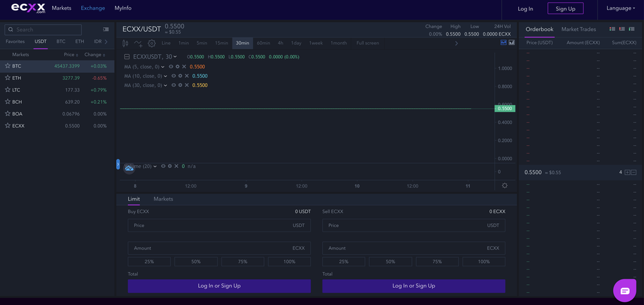644x305 pixels.
Task: Favorite the BCH market star
Action: tap(7, 101)
